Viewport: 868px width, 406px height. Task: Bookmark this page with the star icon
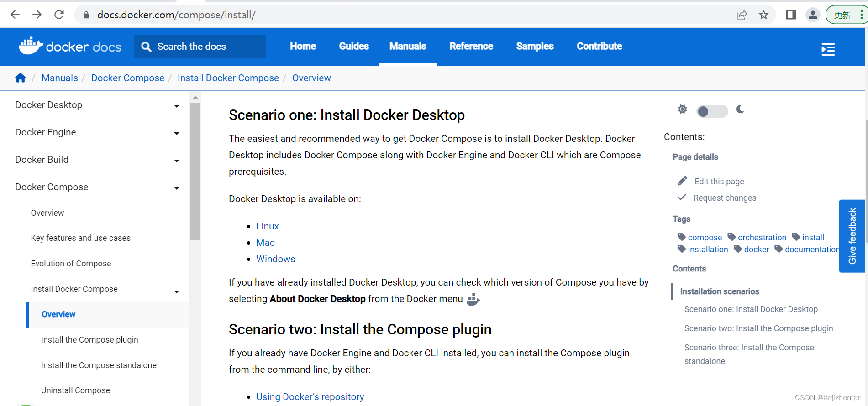(763, 15)
